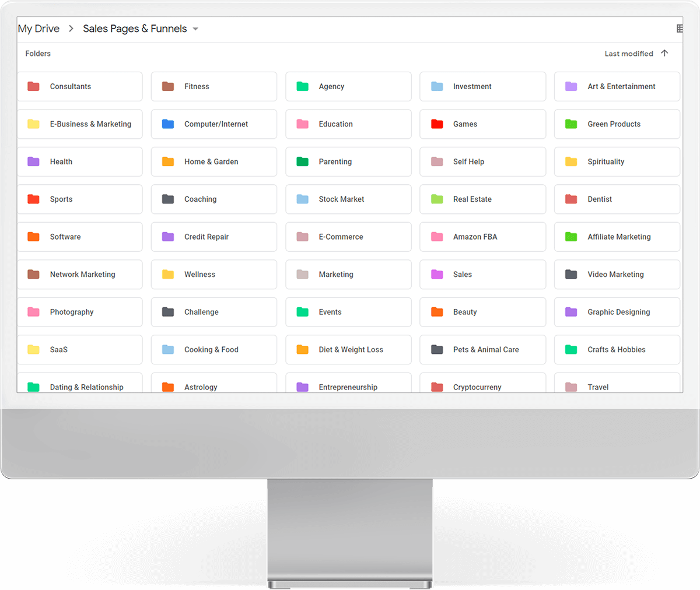Viewport: 700px width, 590px height.
Task: Click the purple Health folder icon
Action: [34, 161]
